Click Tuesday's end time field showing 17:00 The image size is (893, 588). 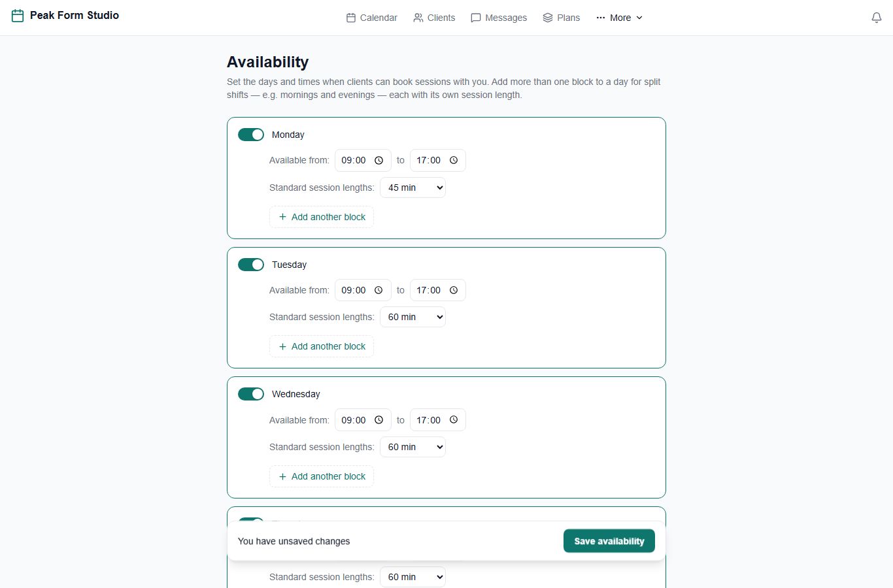[x=438, y=290]
